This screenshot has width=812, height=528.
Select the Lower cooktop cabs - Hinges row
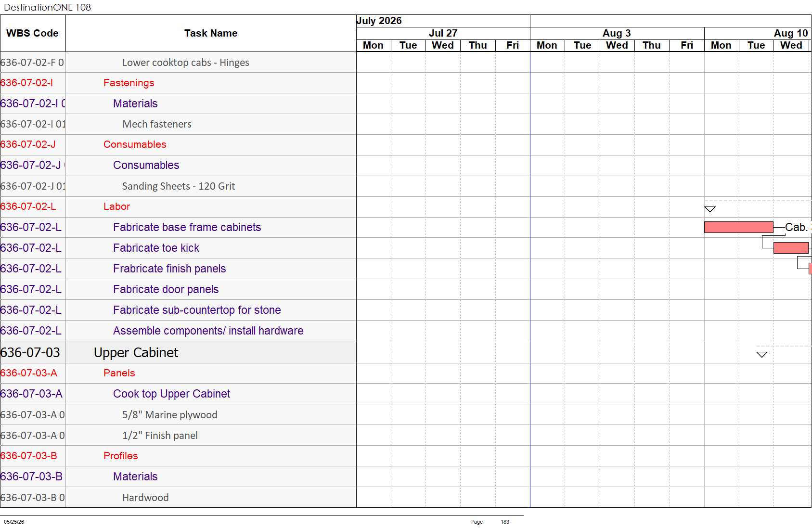[178, 63]
